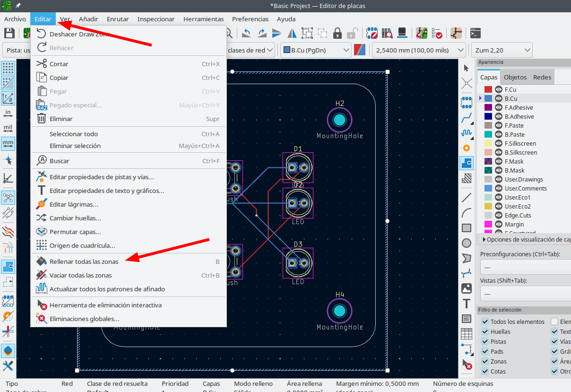Select the Add image tool
Viewport: 571px width, 392px height.
[467, 288]
